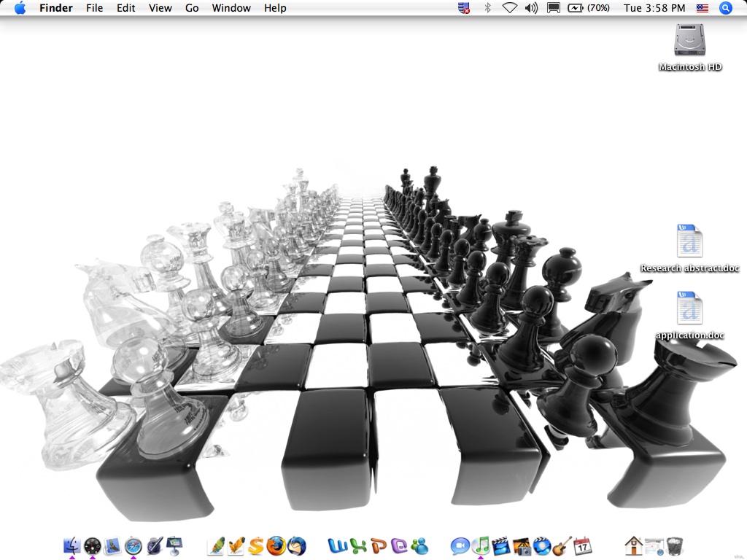The height and width of the screenshot is (560, 747).
Task: Open the battery status menu
Action: 575,7
